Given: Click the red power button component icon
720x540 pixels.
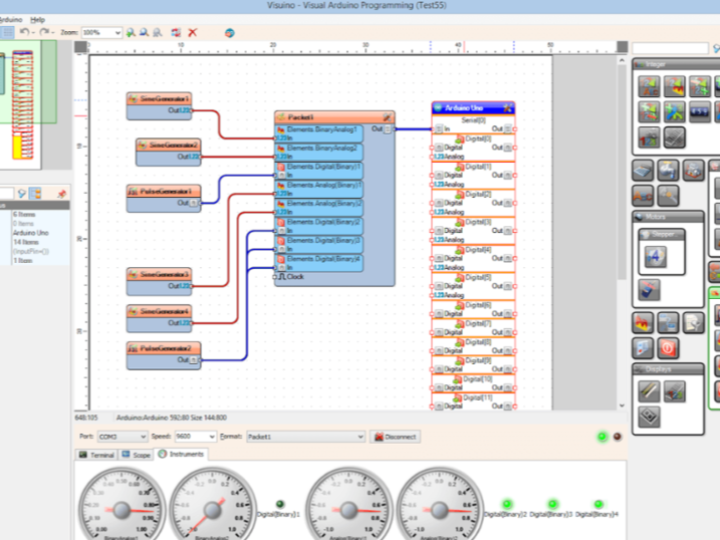Looking at the screenshot, I should (x=668, y=347).
